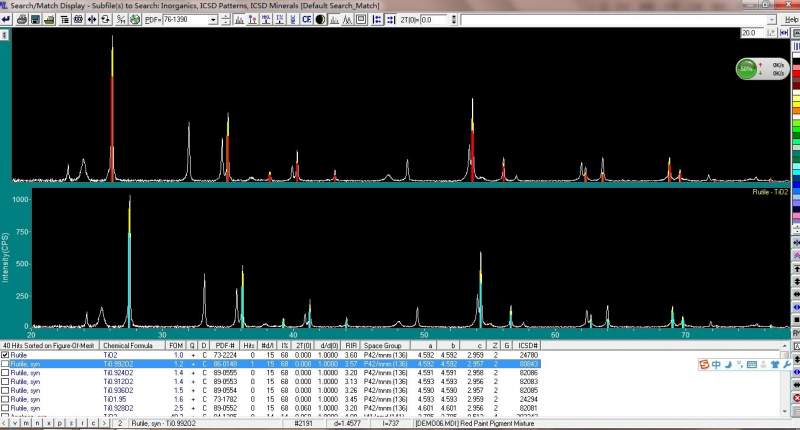The height and width of the screenshot is (430, 800).
Task: Click the red circle X icon in right sidebar
Action: click(796, 397)
